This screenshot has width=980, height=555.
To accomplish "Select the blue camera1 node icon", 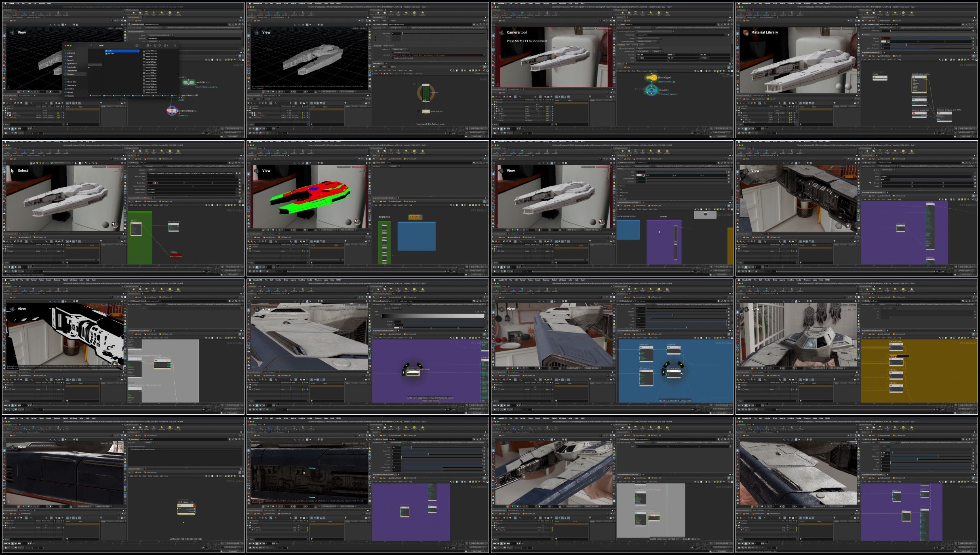I will [x=651, y=90].
